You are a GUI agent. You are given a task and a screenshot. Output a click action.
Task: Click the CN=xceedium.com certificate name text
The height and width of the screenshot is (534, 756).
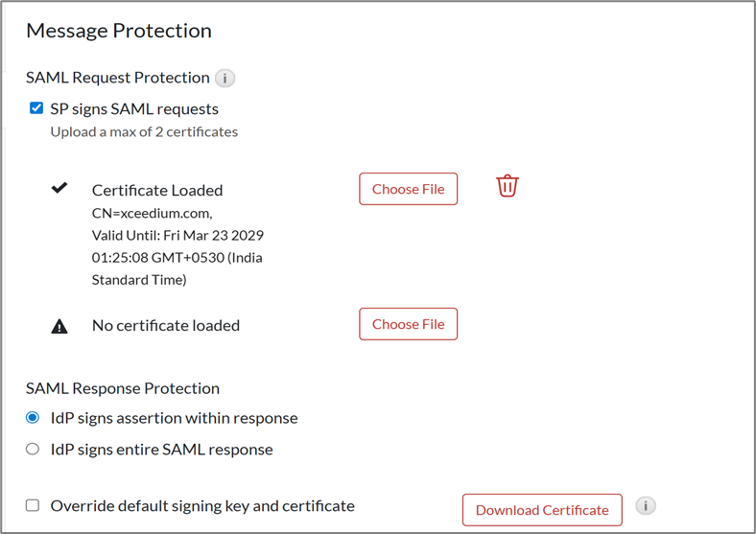coord(153,213)
